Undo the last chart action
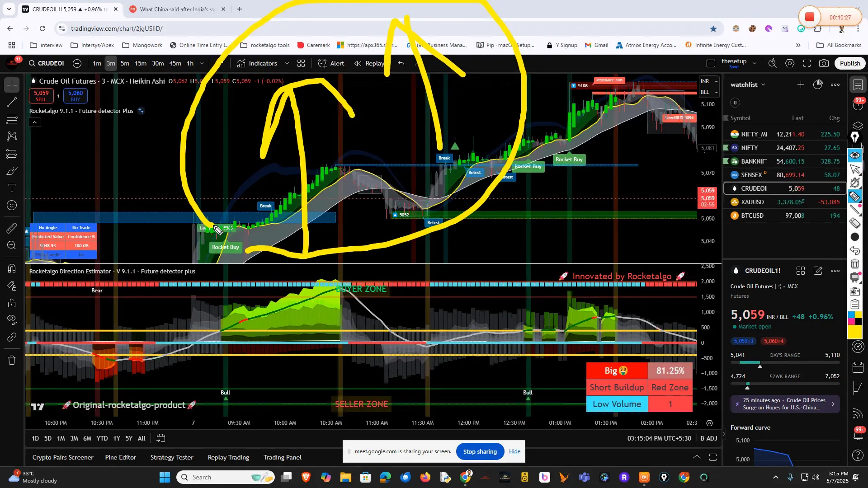868x488 pixels. tap(401, 63)
